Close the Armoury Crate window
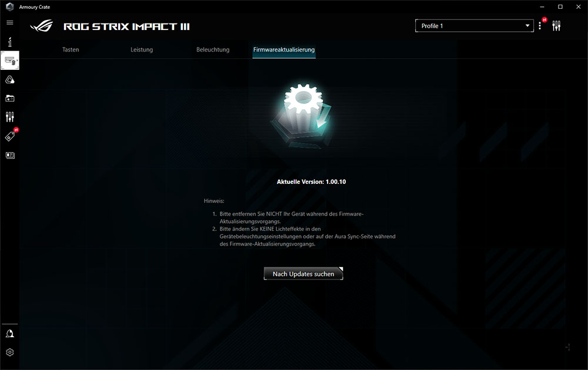Image resolution: width=588 pixels, height=370 pixels. coord(578,6)
